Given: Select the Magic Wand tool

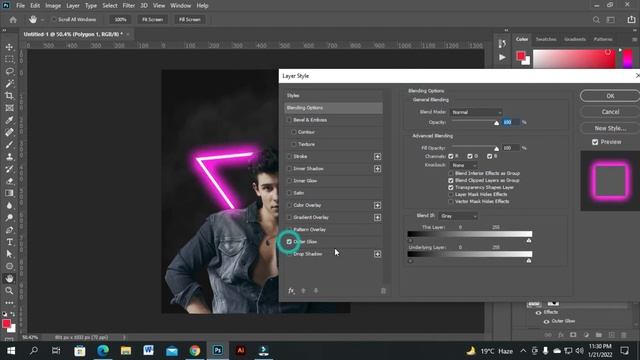Looking at the screenshot, I should 9,84.
